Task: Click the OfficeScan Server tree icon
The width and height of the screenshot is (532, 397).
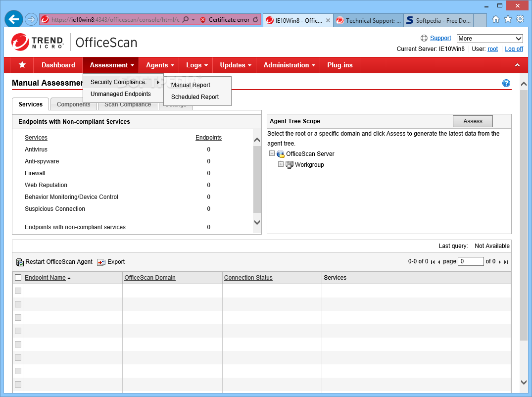Action: [x=280, y=154]
